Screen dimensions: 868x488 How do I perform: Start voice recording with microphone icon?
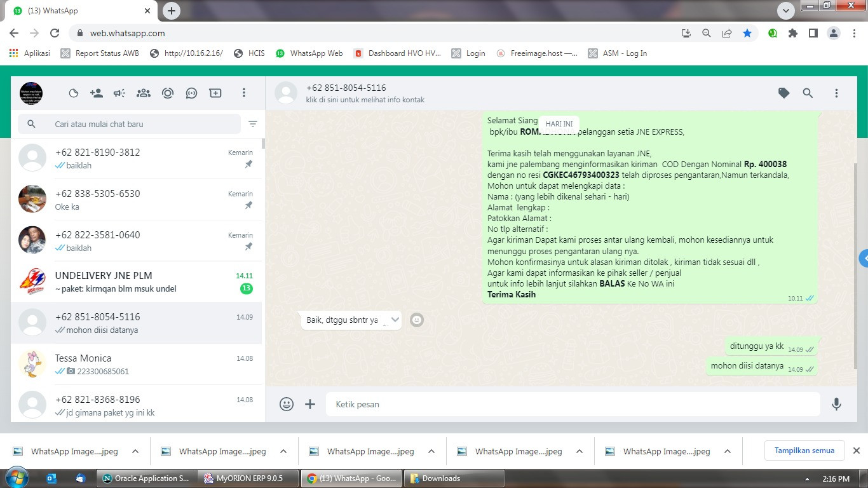tap(837, 404)
